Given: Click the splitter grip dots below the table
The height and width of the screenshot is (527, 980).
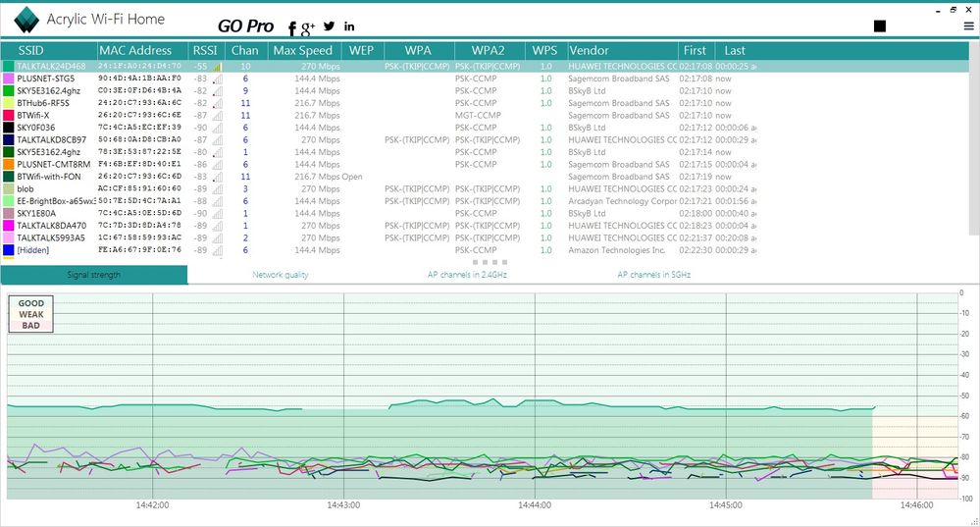Looking at the screenshot, I should click(490, 263).
